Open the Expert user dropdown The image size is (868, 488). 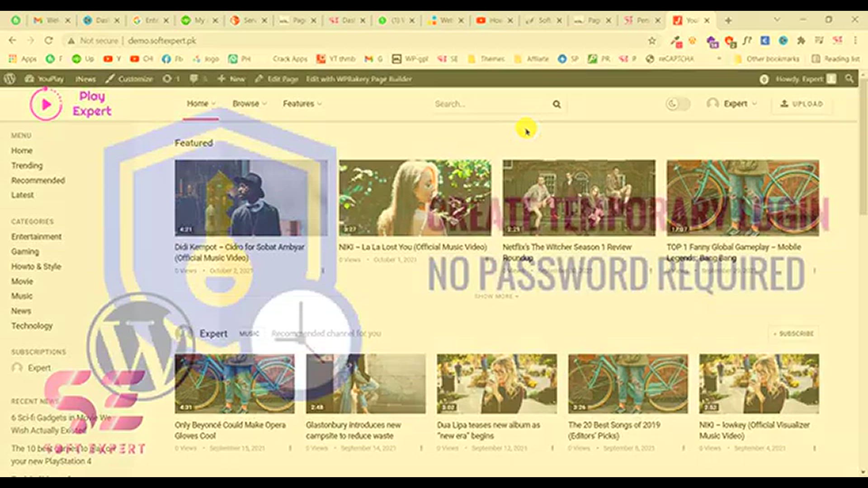(731, 103)
